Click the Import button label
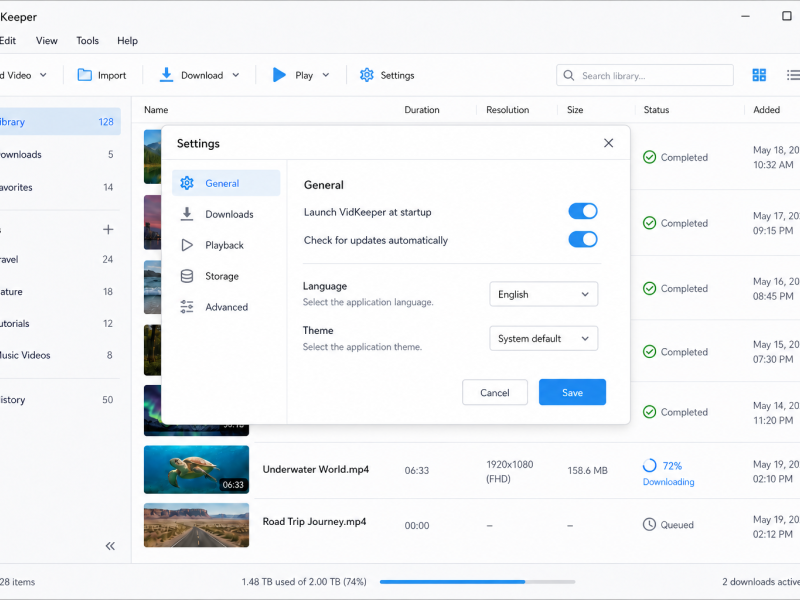The image size is (800, 600). [112, 76]
